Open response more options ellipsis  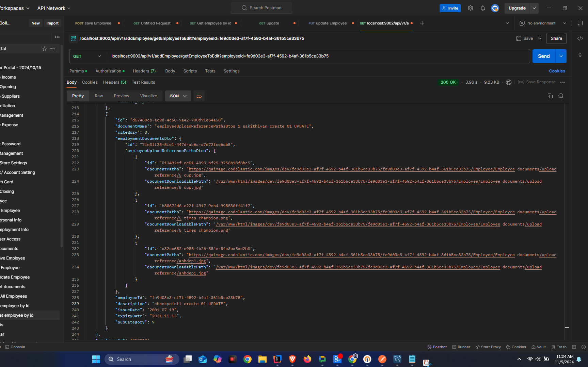coord(563,82)
